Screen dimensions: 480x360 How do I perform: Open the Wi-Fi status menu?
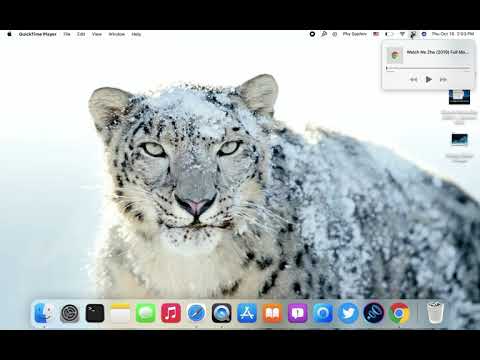click(402, 34)
